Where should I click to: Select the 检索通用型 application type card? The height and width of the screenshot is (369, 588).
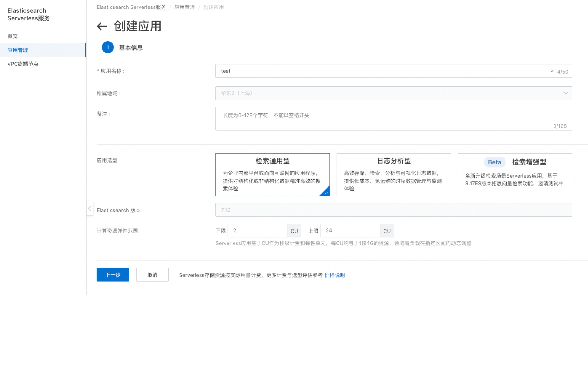click(273, 175)
